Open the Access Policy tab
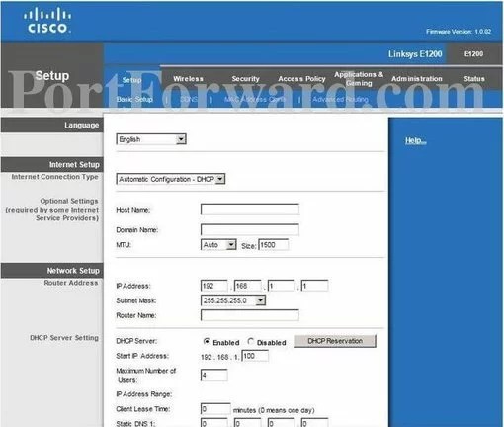Image resolution: width=504 pixels, height=427 pixels. pos(301,79)
